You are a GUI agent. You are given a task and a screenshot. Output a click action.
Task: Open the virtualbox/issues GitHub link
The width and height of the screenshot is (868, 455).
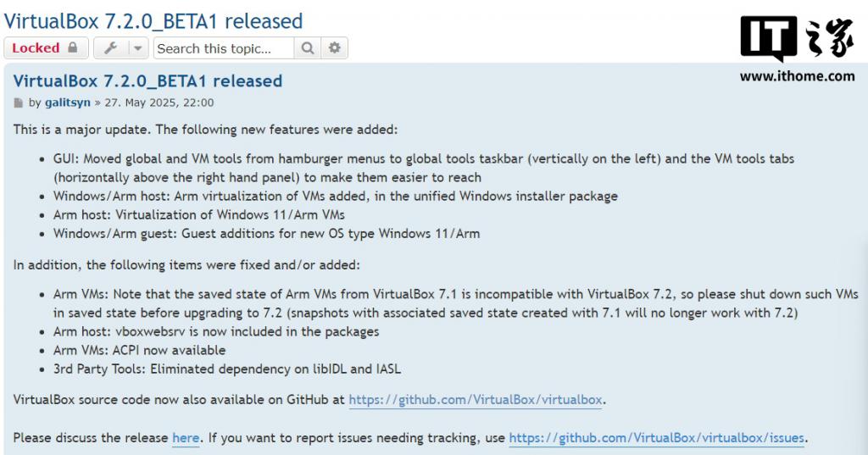(657, 438)
